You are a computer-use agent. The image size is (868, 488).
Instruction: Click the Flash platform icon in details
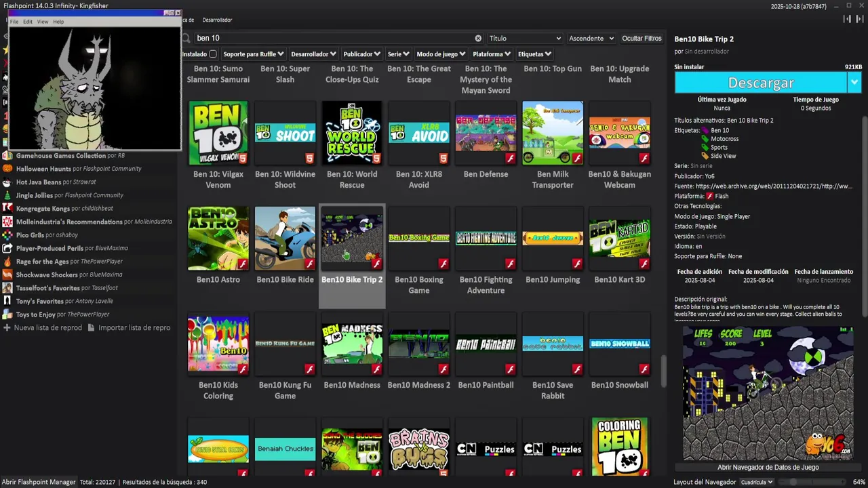[710, 196]
